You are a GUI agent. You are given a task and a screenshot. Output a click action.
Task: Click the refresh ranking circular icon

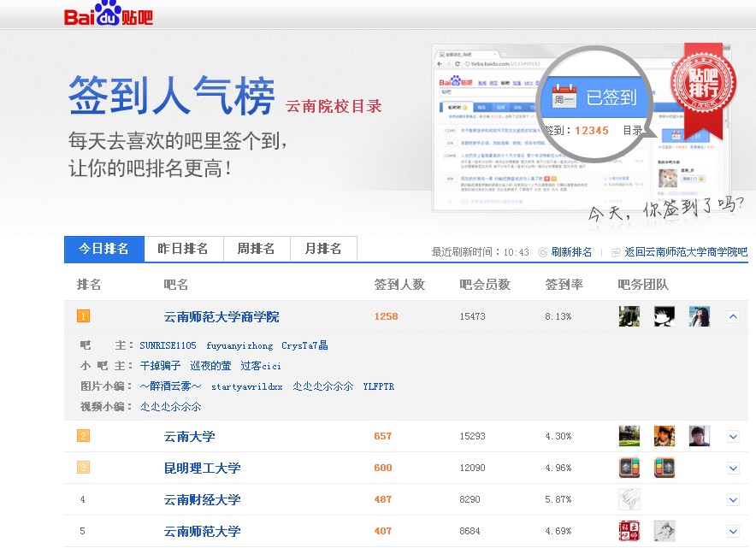542,252
